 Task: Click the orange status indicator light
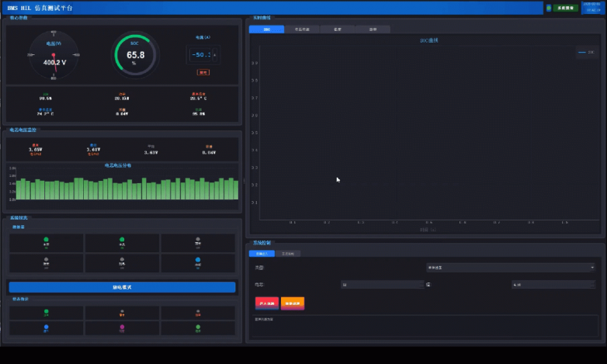coord(122,310)
